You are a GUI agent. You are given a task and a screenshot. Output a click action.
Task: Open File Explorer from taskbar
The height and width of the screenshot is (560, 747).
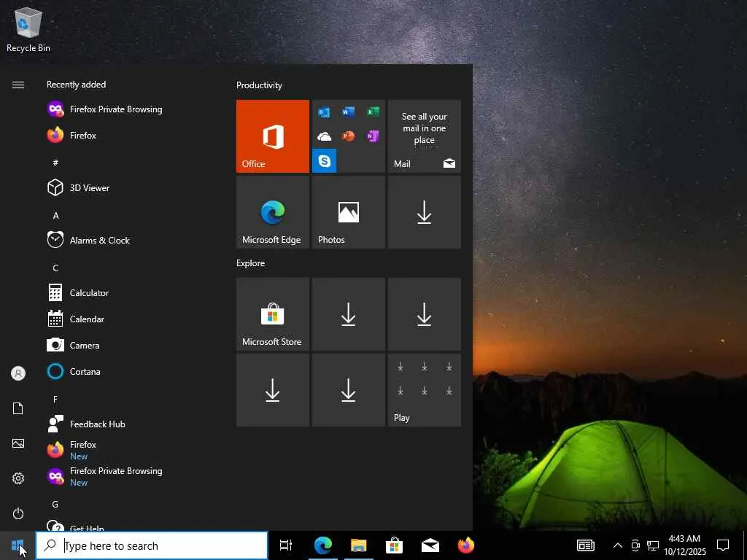(359, 545)
